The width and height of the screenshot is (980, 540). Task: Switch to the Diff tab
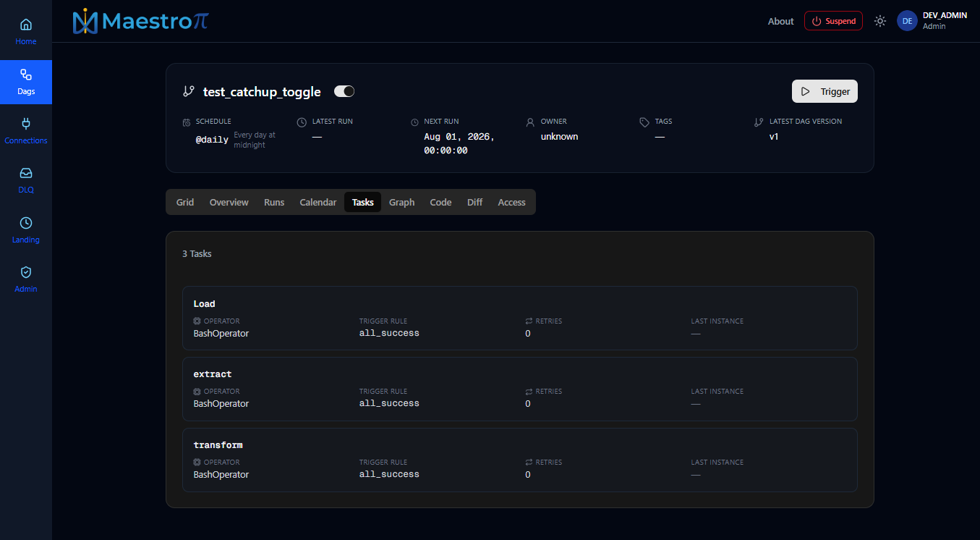(x=474, y=202)
